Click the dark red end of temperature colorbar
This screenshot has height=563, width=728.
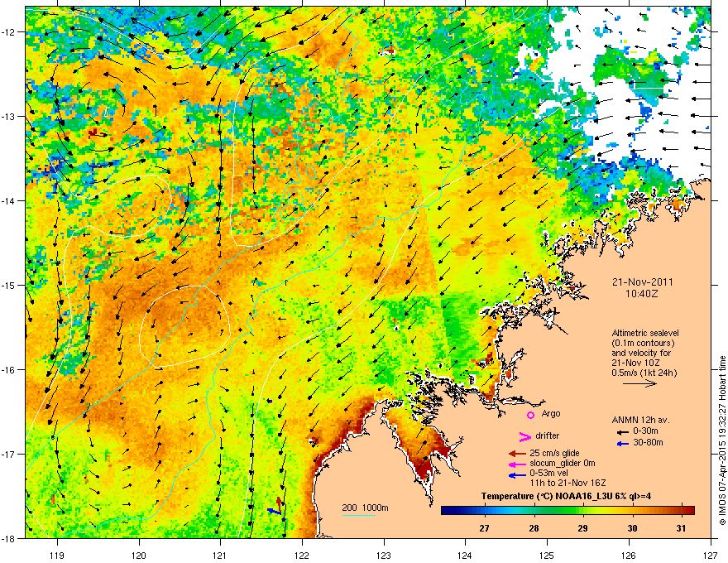[x=692, y=510]
